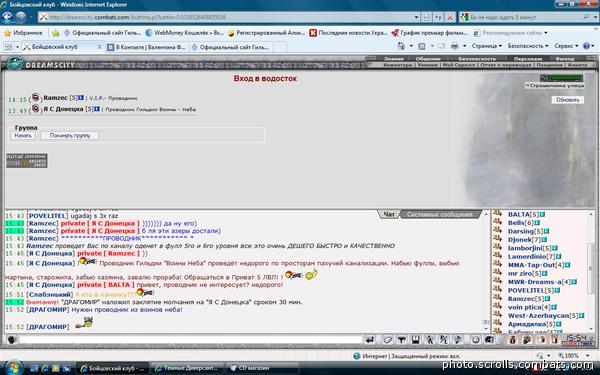This screenshot has height=375, width=600.
Task: Click the info badge beside Ramzec [5] in group list
Action: pos(81,98)
